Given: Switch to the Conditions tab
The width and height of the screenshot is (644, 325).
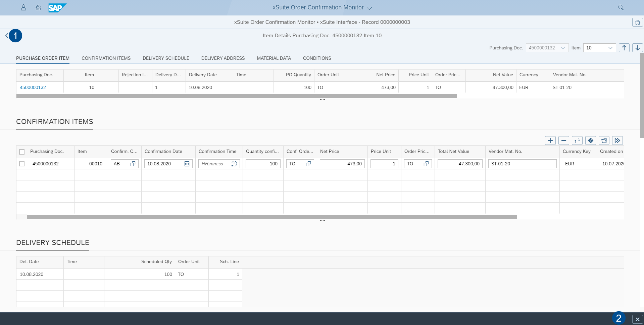Looking at the screenshot, I should tap(316, 58).
